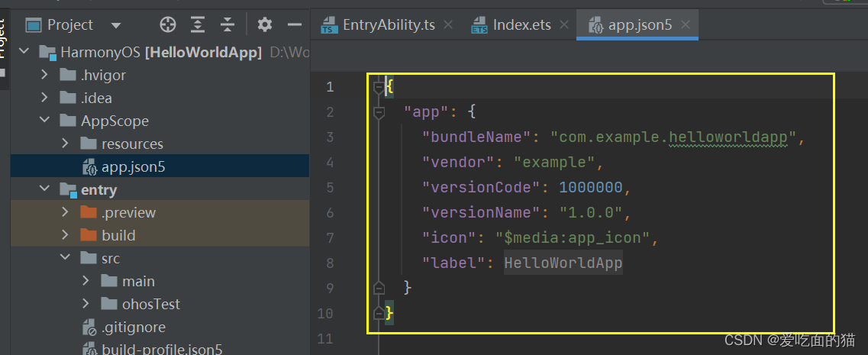The image size is (868, 355).
Task: Select the build folder row
Action: click(160, 235)
